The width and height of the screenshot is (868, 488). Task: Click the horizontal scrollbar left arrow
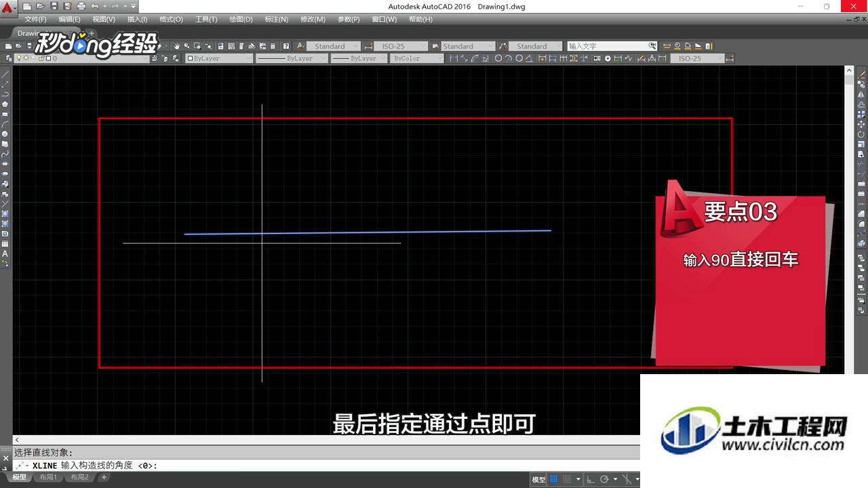coord(17,440)
